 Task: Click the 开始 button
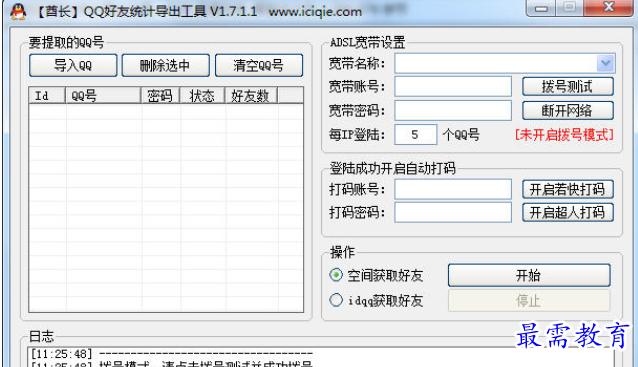tap(529, 275)
